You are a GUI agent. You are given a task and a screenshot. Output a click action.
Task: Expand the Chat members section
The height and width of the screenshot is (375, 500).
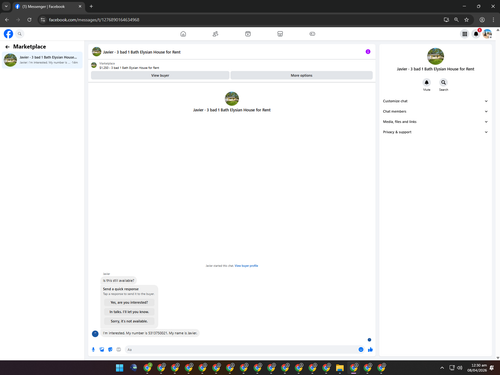point(435,111)
